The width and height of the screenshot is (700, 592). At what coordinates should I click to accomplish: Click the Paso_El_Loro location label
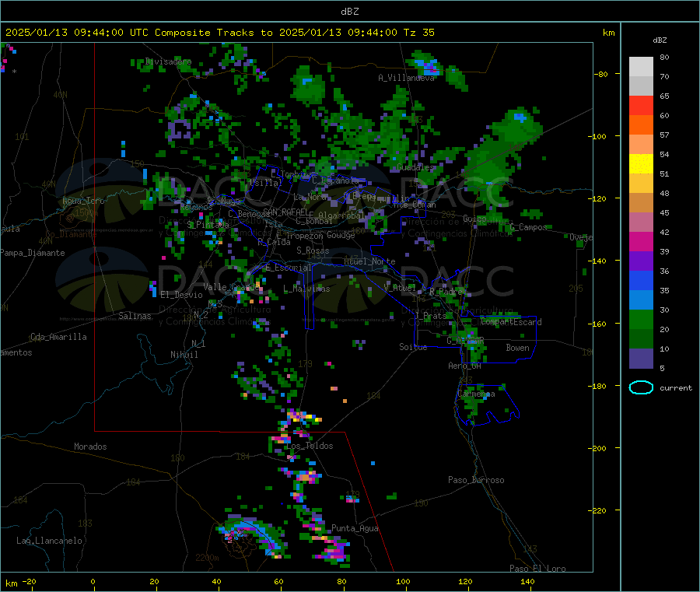coord(537,569)
